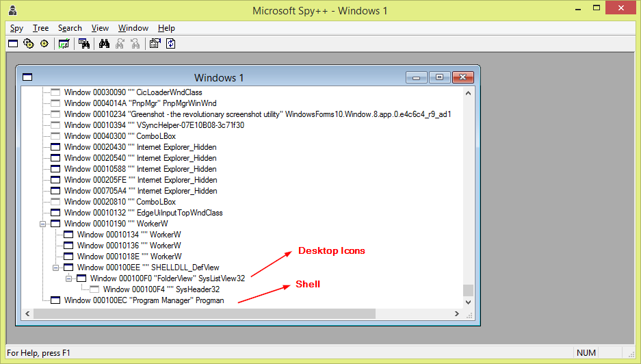The width and height of the screenshot is (641, 364).
Task: Select the Greenshot screenshot utility window row
Action: [257, 114]
